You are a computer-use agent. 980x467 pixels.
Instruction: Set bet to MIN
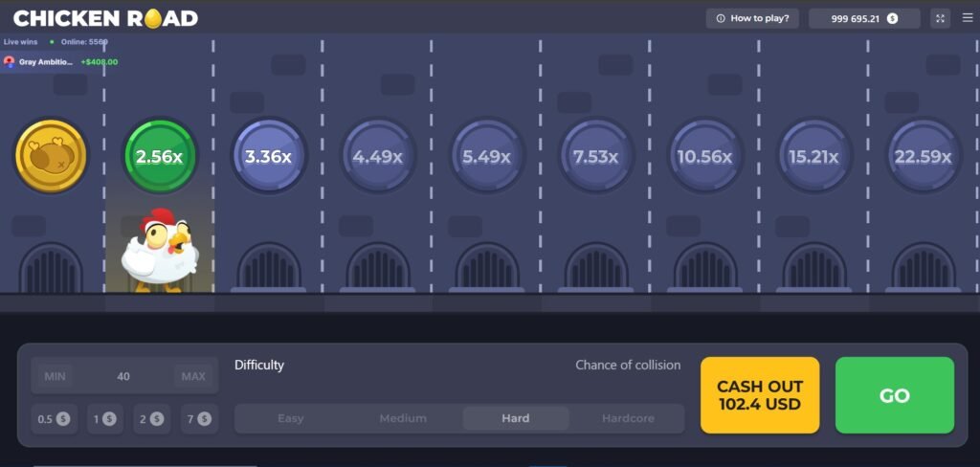click(x=55, y=376)
